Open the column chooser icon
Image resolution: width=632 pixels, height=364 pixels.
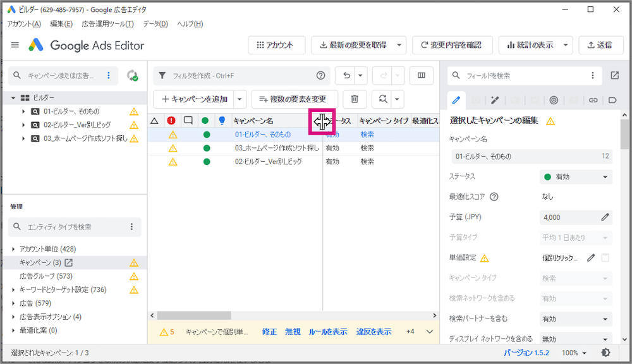[x=421, y=75]
